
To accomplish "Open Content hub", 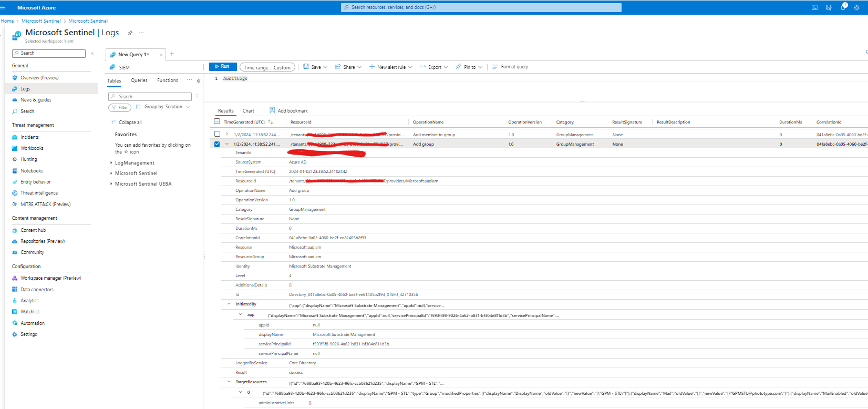I will (33, 230).
